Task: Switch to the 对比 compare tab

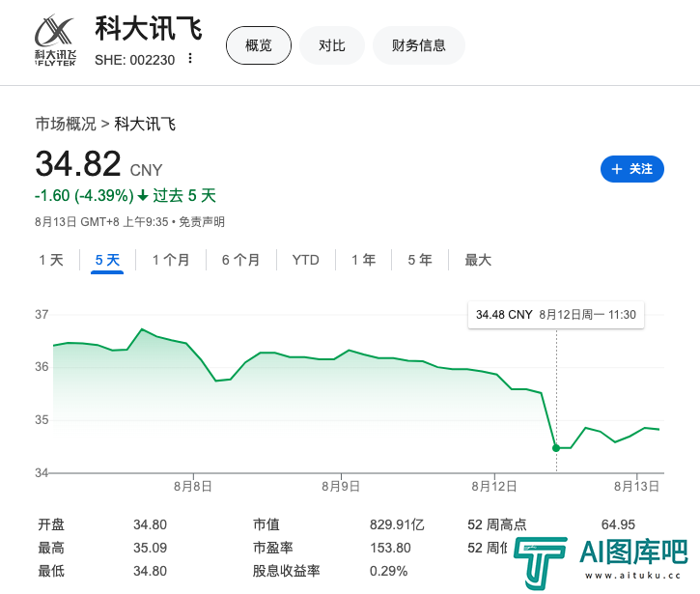Action: point(332,45)
